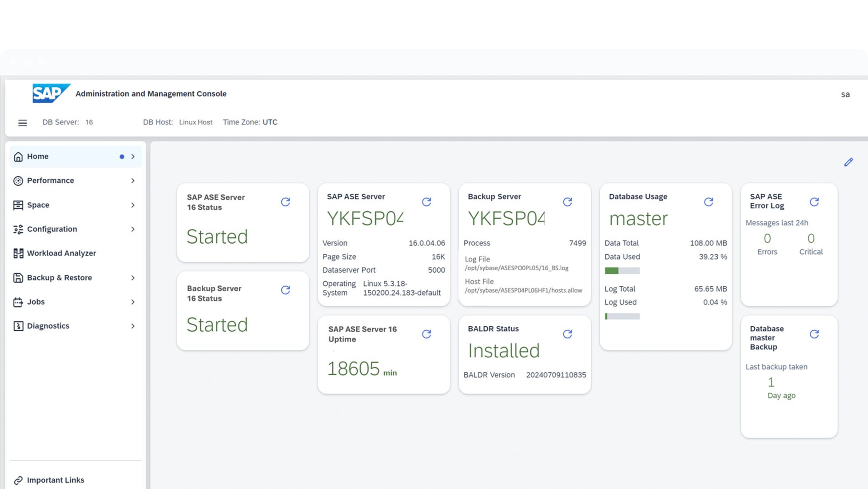The height and width of the screenshot is (489, 868).
Task: Open Important Links
Action: [x=55, y=480]
